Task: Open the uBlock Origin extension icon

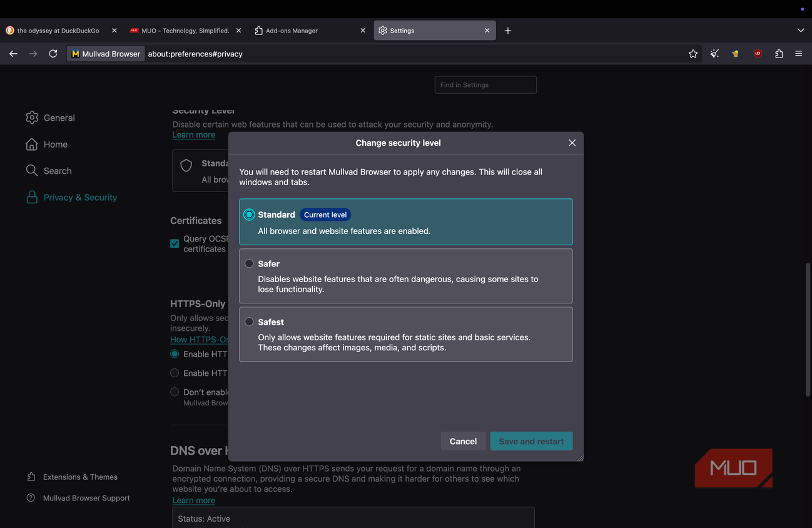Action: point(758,54)
